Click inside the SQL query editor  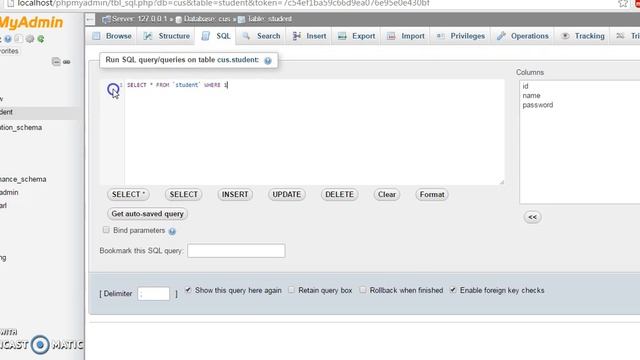tap(314, 132)
